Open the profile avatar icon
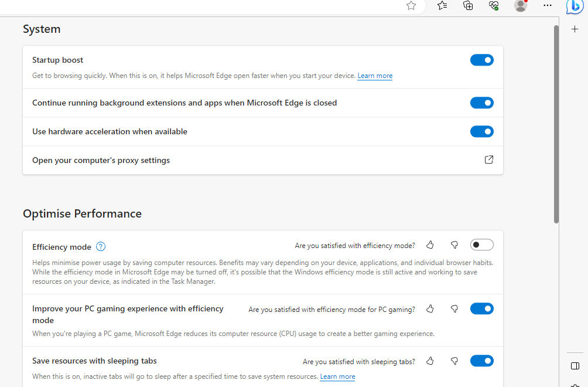The image size is (588, 387). (520, 6)
